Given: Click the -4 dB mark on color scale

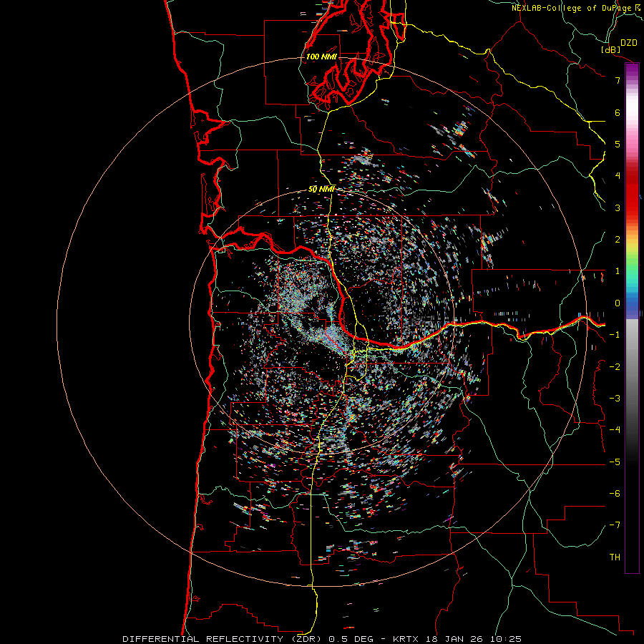Looking at the screenshot, I should (615, 430).
